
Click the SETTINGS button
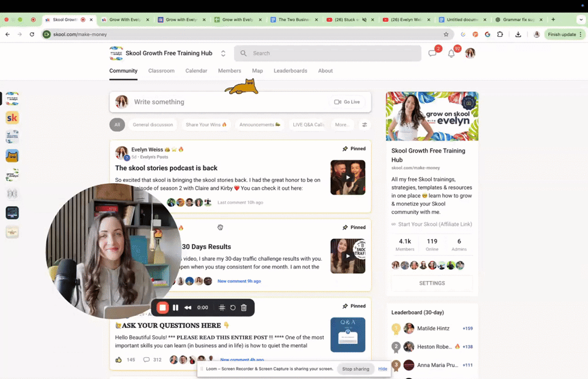[x=432, y=284]
